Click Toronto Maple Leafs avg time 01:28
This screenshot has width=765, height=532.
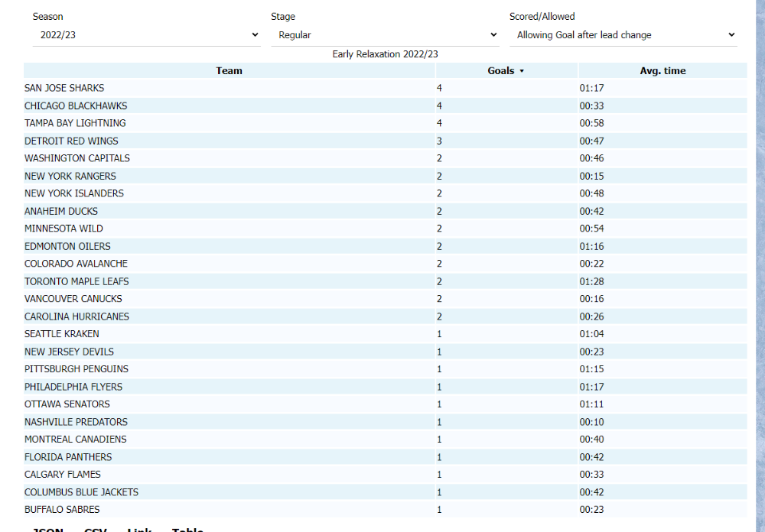(x=591, y=281)
